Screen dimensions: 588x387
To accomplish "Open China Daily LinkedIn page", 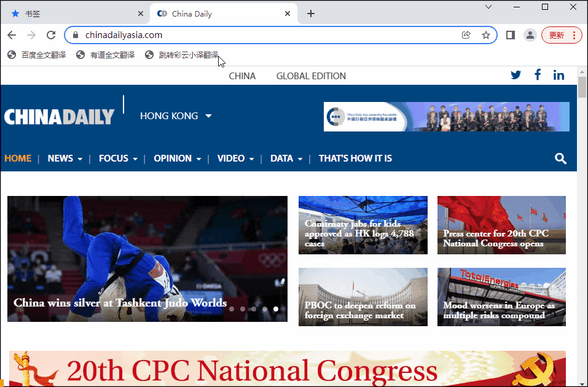I will (559, 75).
